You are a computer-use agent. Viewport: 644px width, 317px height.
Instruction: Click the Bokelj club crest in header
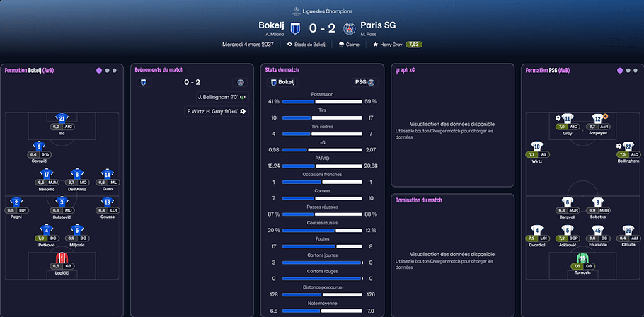296,28
